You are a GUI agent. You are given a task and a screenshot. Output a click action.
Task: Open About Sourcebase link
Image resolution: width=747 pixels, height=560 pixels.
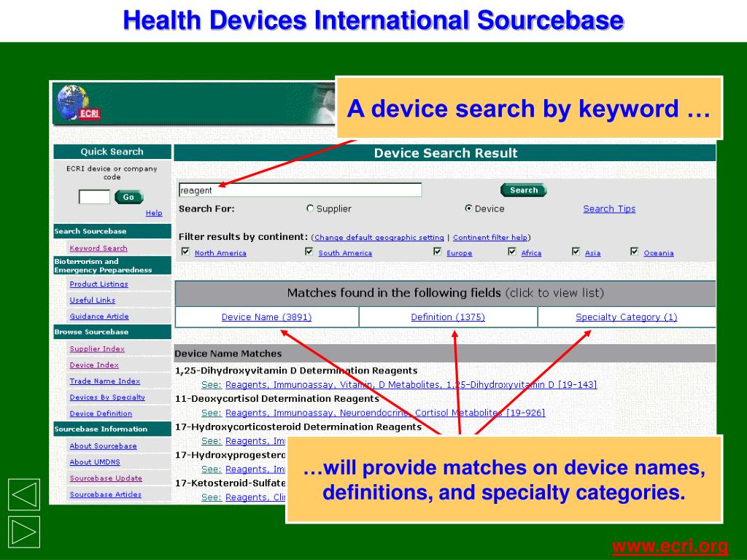[104, 446]
